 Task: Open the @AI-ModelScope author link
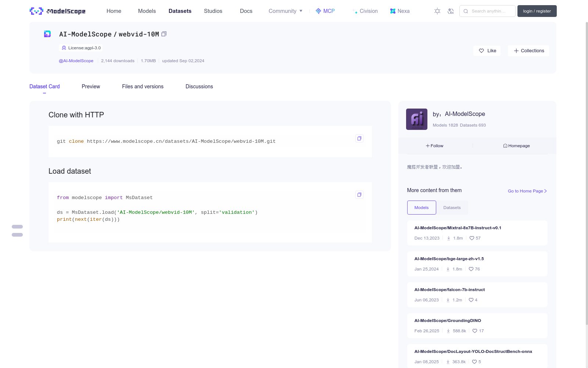(x=76, y=61)
